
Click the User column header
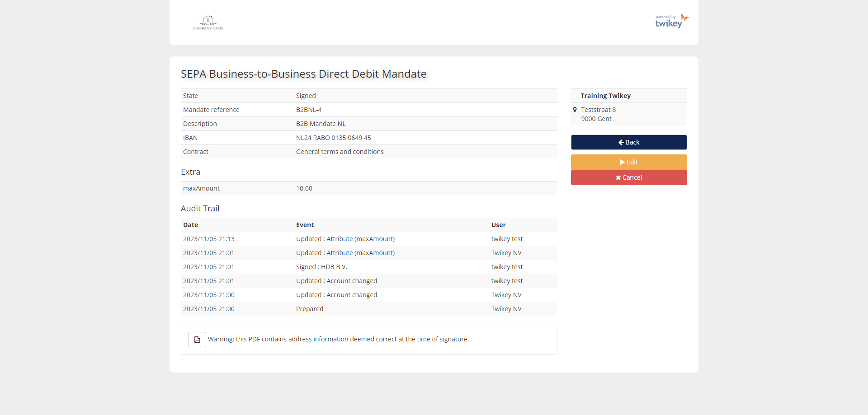pyautogui.click(x=498, y=225)
